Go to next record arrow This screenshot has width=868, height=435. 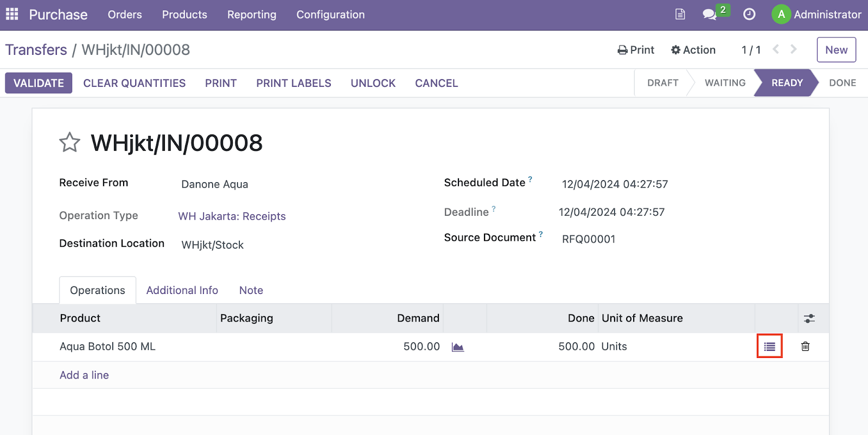794,49
